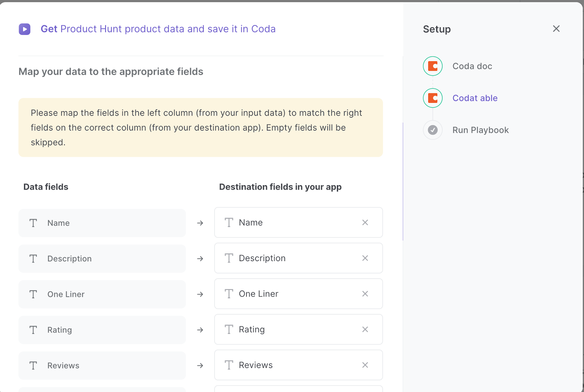Click the text type icon in Reviews data field
This screenshot has width=584, height=392.
tap(33, 366)
